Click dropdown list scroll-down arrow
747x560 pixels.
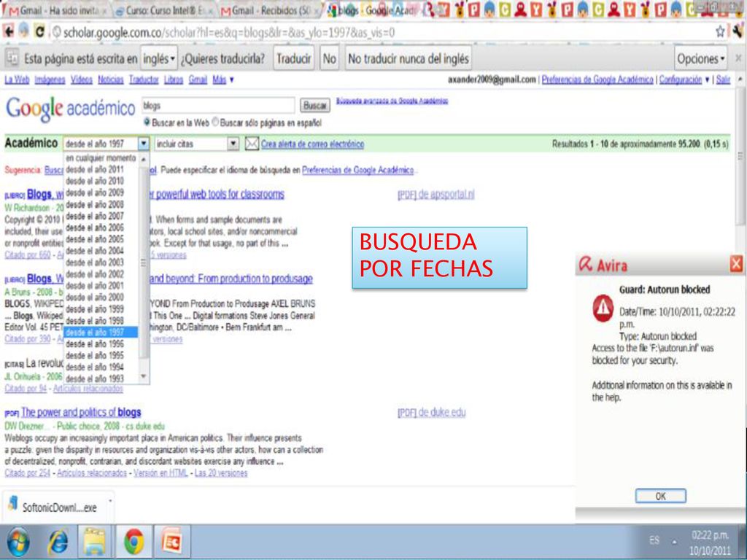pos(144,378)
